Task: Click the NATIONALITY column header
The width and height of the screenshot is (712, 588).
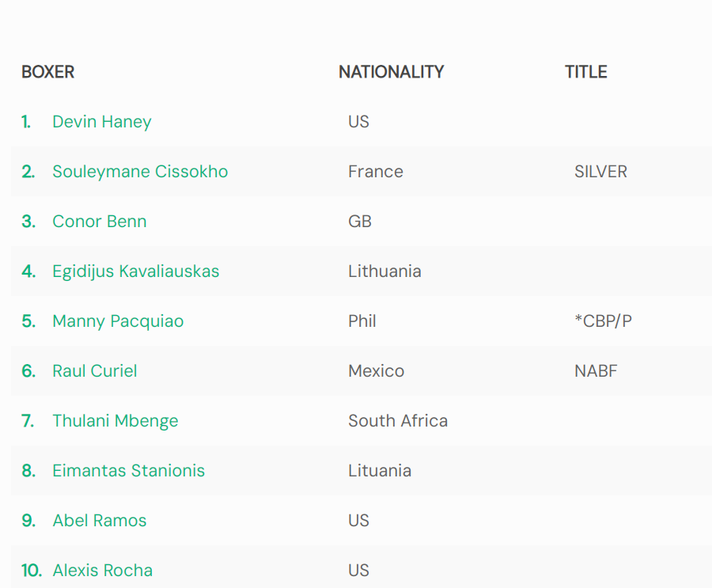Action: coord(392,72)
